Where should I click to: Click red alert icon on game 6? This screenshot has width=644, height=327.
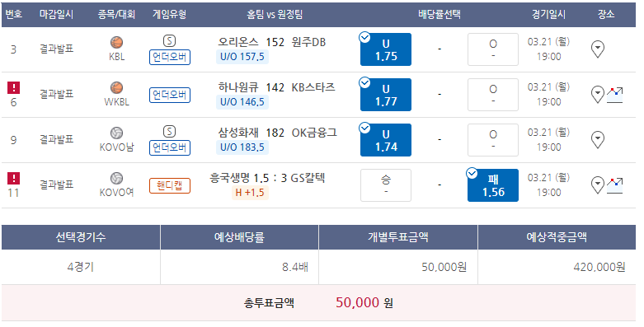coord(13,88)
